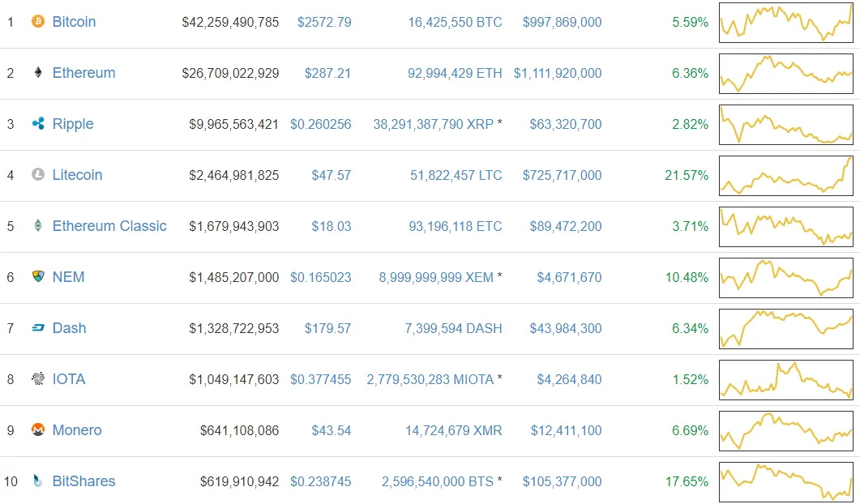
Task: View Ethereum 7-day price sparkline chart
Action: 786,74
